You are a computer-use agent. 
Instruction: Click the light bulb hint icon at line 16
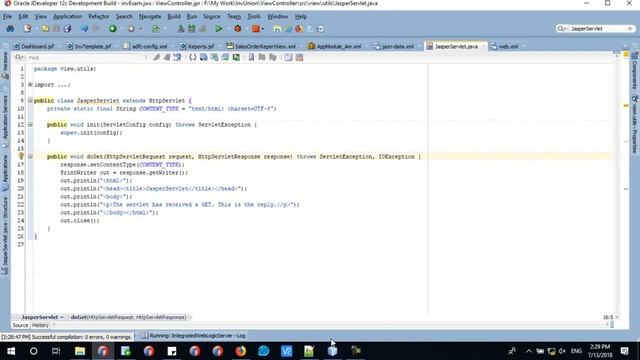click(21, 156)
